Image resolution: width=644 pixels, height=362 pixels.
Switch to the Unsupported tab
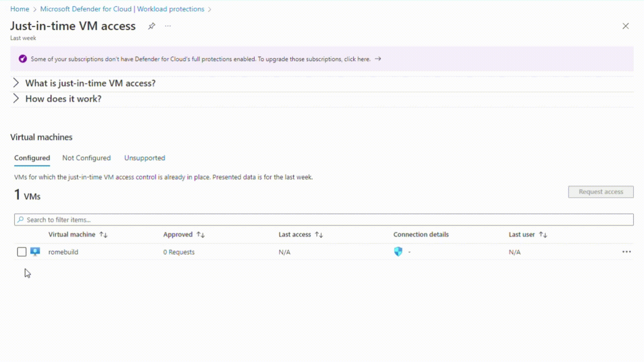point(145,158)
